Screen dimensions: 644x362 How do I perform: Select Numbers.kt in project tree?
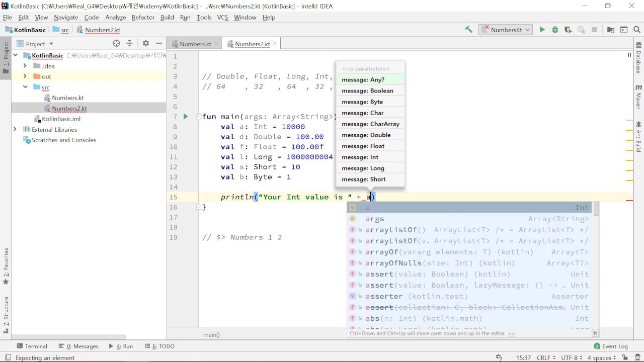pos(67,98)
